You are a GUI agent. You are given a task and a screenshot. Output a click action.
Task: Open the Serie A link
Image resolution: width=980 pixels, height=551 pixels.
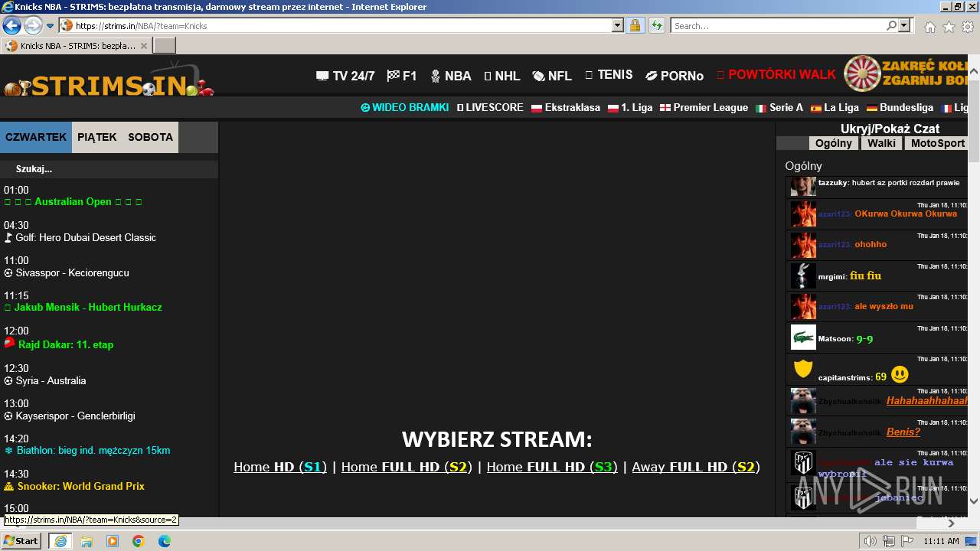[x=779, y=108]
